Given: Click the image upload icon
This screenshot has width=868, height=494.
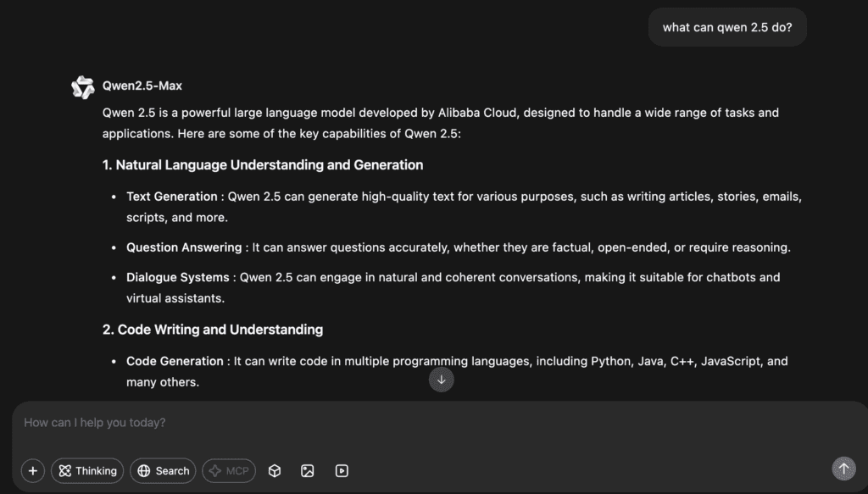Looking at the screenshot, I should click(308, 470).
